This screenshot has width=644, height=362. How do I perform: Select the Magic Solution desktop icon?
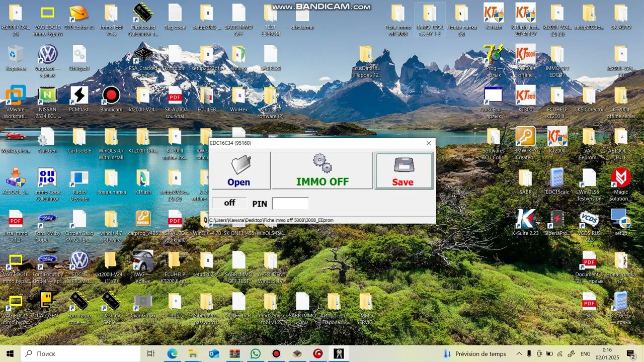[x=621, y=185]
